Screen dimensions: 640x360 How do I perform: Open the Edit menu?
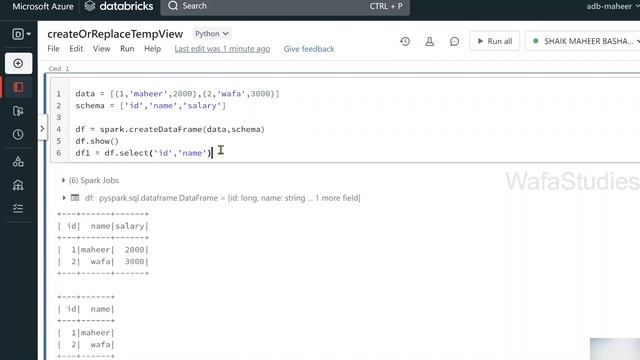(76, 49)
